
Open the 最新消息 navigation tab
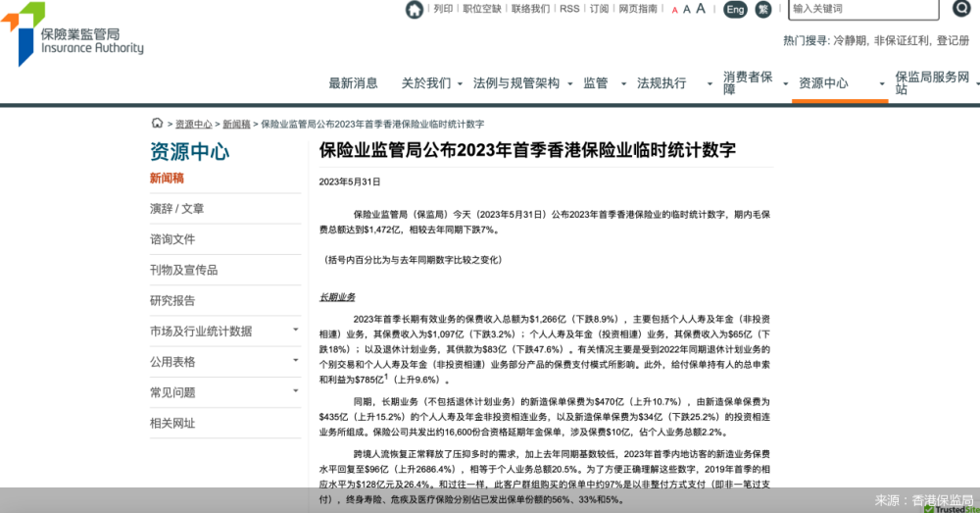pyautogui.click(x=353, y=83)
